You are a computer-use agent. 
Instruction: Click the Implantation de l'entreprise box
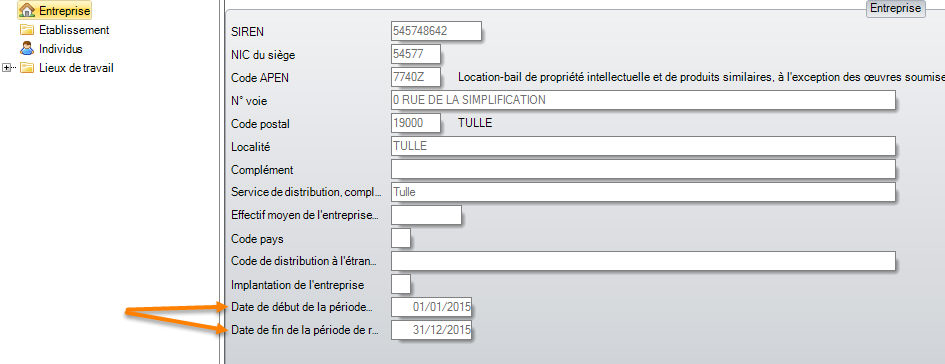(x=401, y=284)
